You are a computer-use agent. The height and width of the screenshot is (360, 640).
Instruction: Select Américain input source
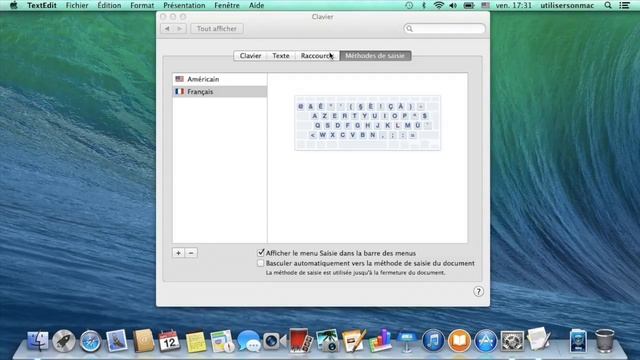coord(220,79)
